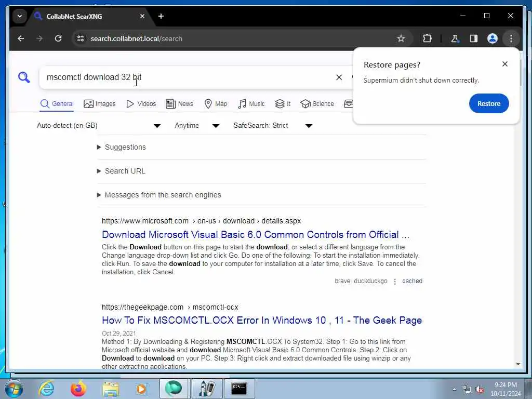This screenshot has height=399, width=532.
Task: Click the 'brave' engine label
Action: [342, 281]
